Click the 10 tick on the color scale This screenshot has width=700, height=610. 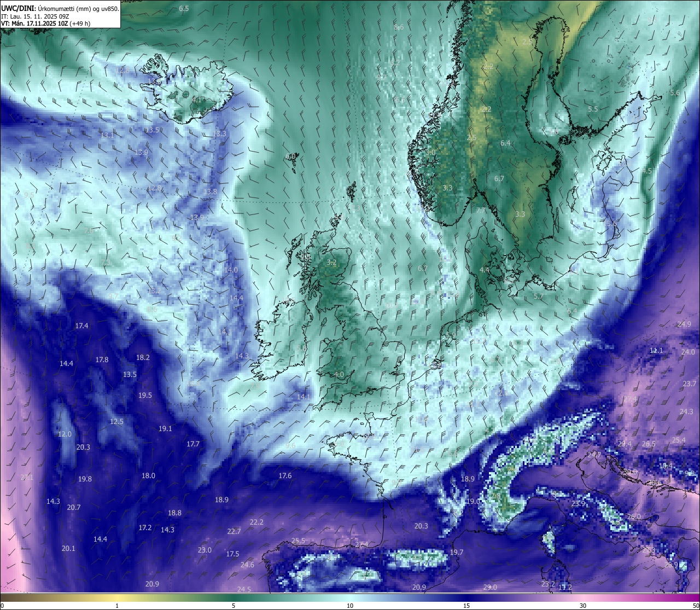click(x=350, y=606)
